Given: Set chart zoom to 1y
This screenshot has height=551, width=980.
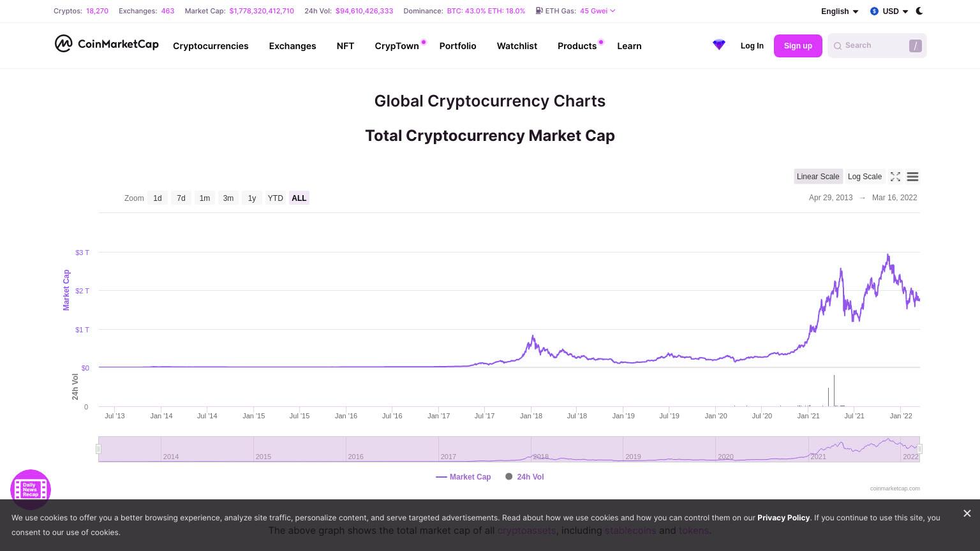Looking at the screenshot, I should tap(252, 198).
